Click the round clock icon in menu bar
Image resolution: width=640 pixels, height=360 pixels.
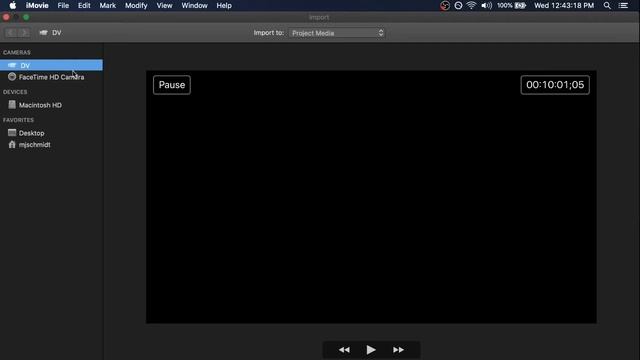pyautogui.click(x=458, y=6)
